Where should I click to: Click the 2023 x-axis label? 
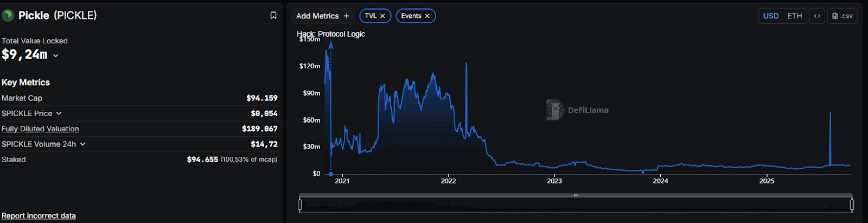click(x=554, y=181)
